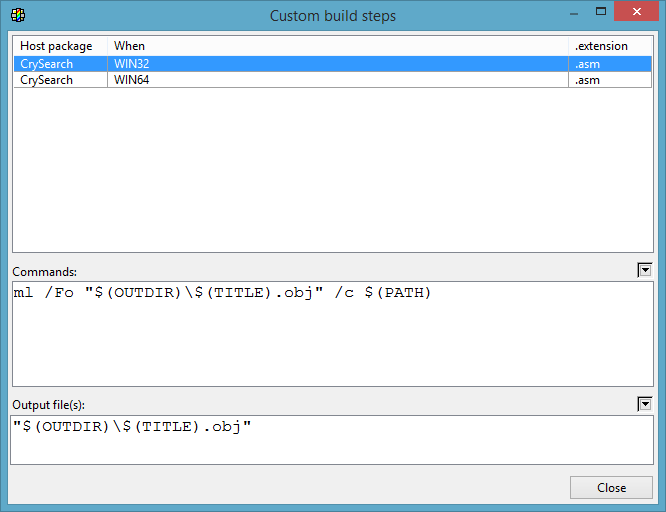
Task: Click empty area of build steps list
Action: (332, 170)
